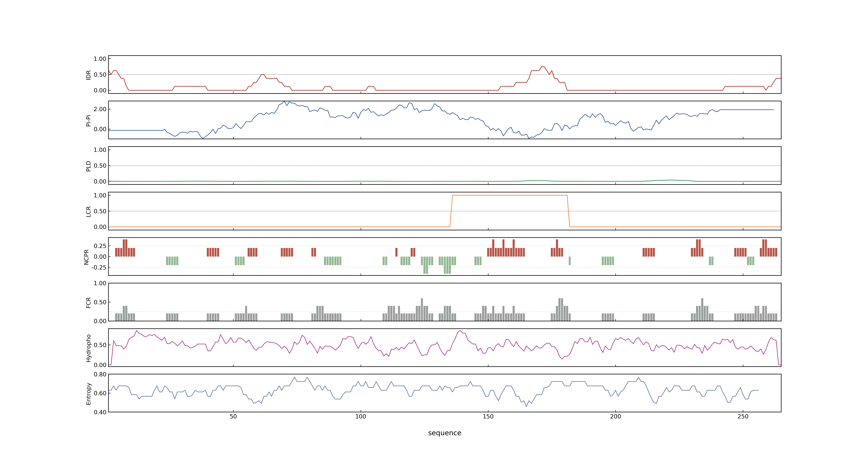
Task: Click the x-axis tick label 100
Action: click(361, 416)
